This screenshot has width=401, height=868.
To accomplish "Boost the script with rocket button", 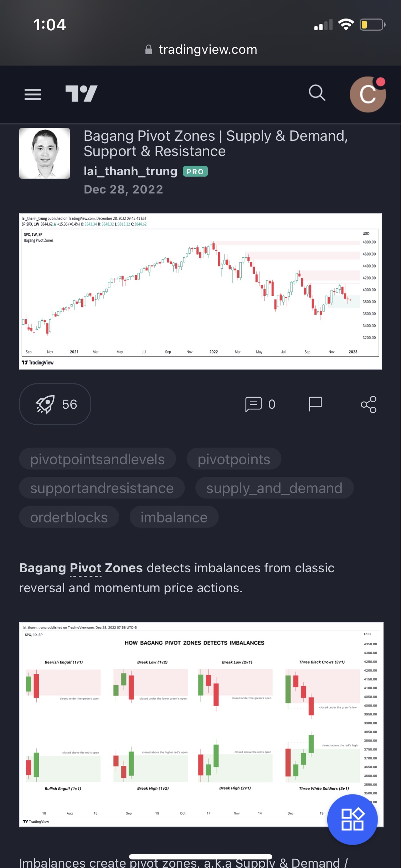I will 55,404.
